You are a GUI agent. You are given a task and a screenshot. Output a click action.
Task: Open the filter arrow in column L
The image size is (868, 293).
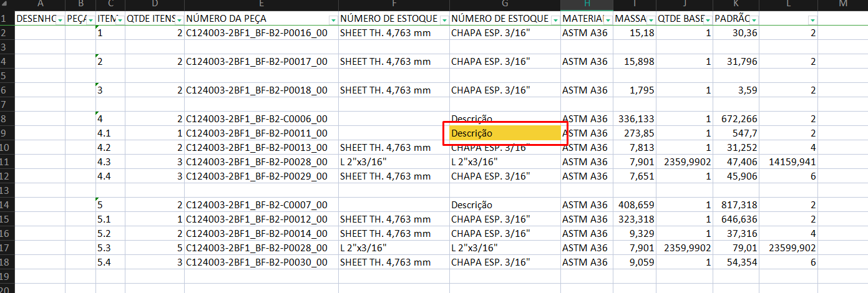(x=812, y=20)
